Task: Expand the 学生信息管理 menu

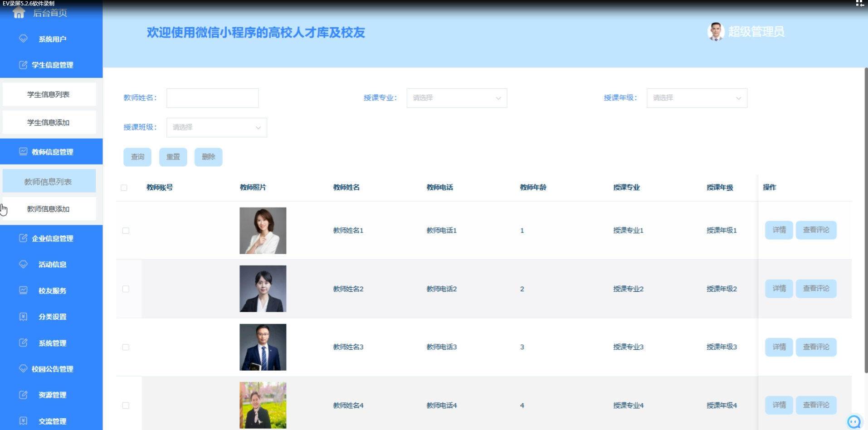Action: pos(51,65)
